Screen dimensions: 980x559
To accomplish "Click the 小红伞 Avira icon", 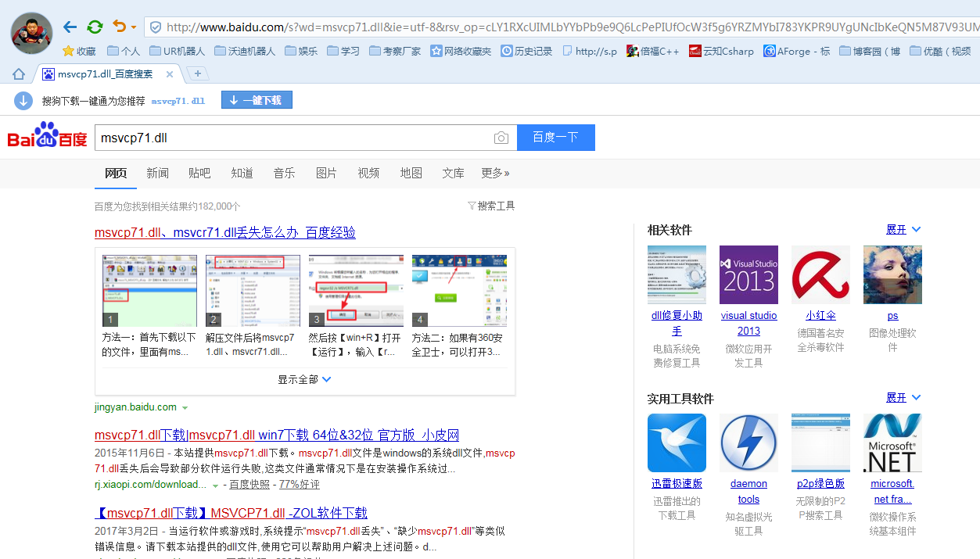I will (x=820, y=274).
